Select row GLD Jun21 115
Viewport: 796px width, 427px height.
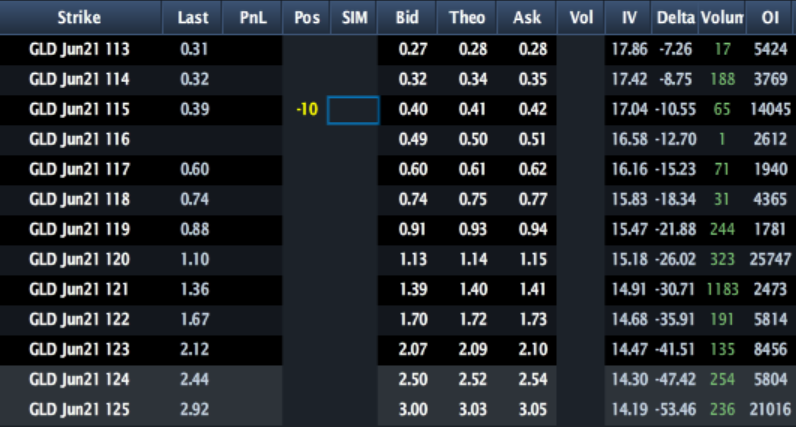(x=398, y=110)
